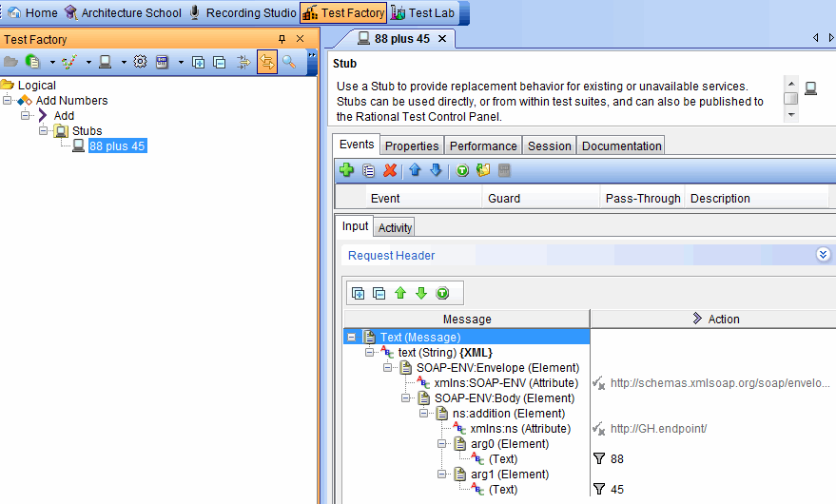This screenshot has height=504, width=836.
Task: Pin the Test Factory panel
Action: 282,39
